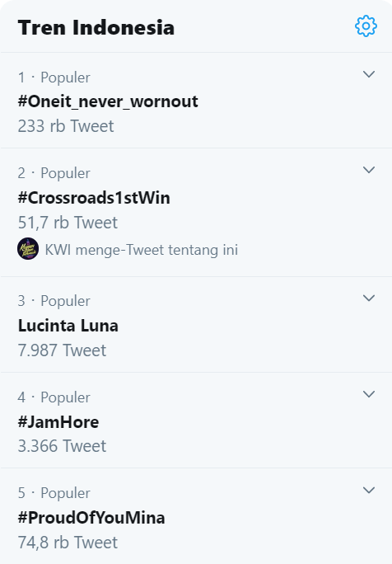Open chevron menu for #JamHore trend
392x564 pixels.
point(369,394)
